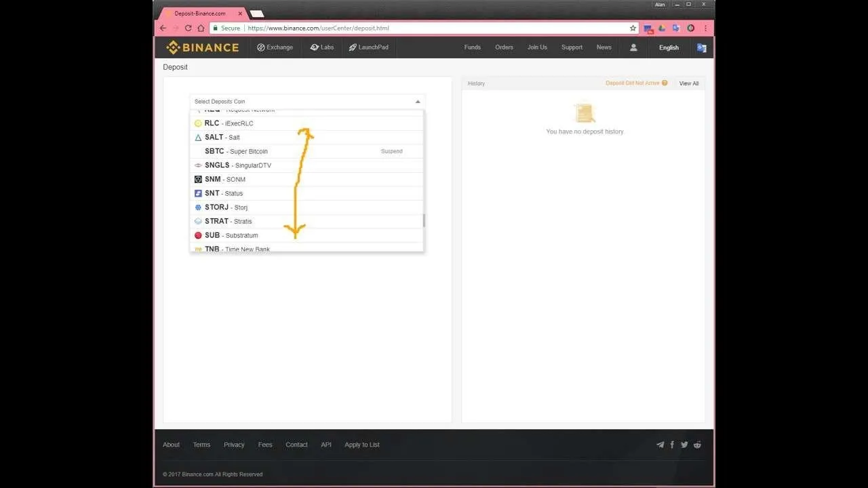Viewport: 868px width, 488px height.
Task: Collapse the Select Deposits Coin dropdown
Action: [x=418, y=102]
